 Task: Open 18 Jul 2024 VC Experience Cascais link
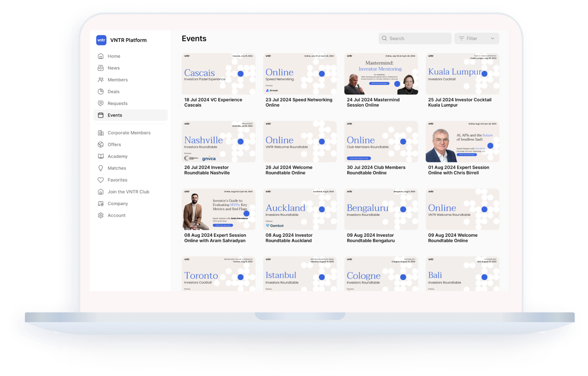tap(213, 102)
